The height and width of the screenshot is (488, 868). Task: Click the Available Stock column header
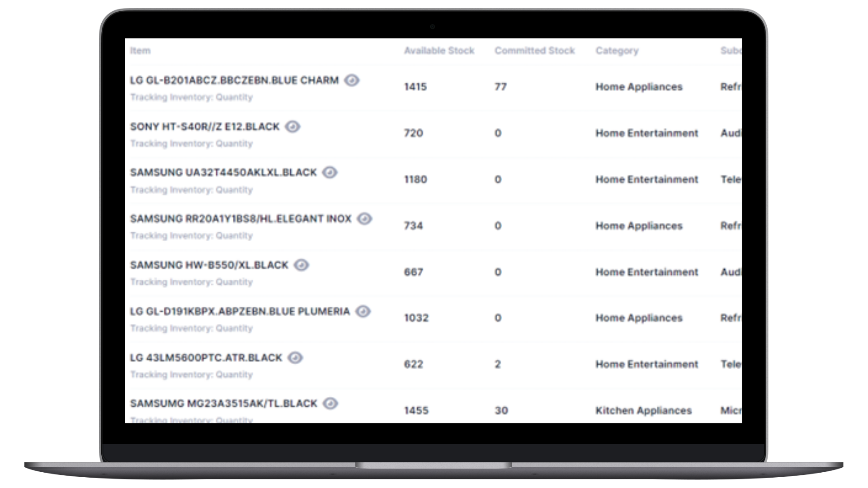click(439, 51)
